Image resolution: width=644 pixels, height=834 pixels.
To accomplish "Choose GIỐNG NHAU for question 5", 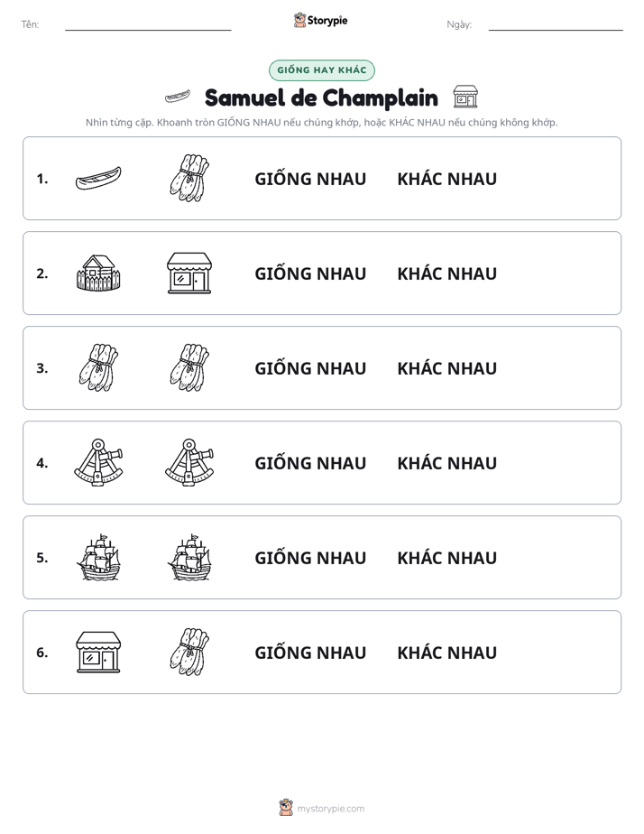I will [x=310, y=558].
